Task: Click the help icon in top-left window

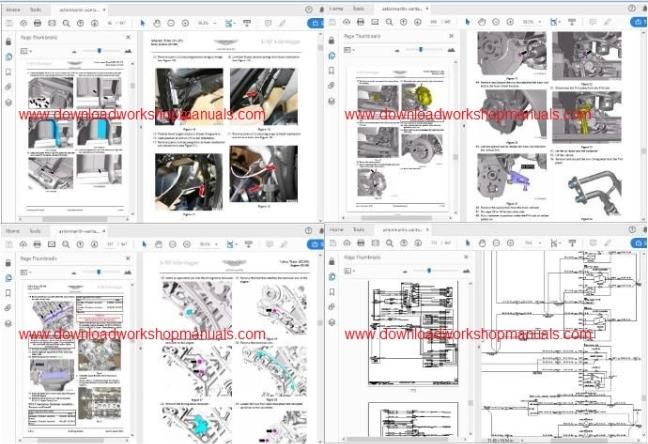Action: click(309, 9)
